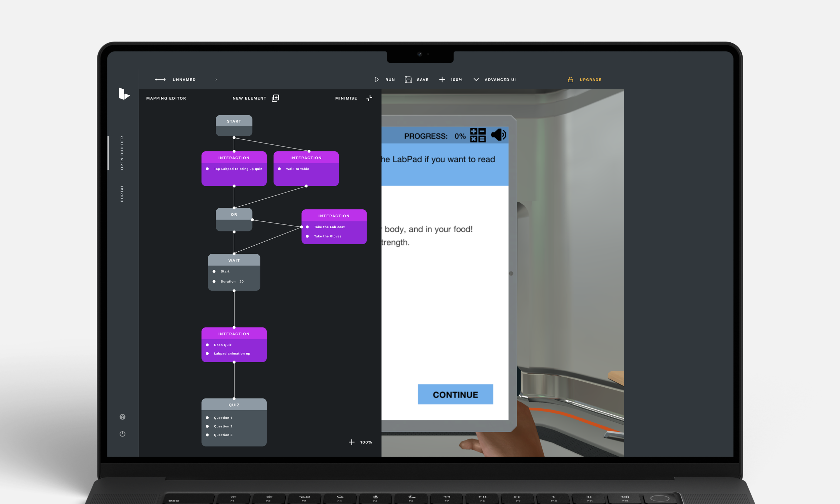Image resolution: width=840 pixels, height=504 pixels.
Task: Click the LabPad grid menu icon
Action: (478, 135)
